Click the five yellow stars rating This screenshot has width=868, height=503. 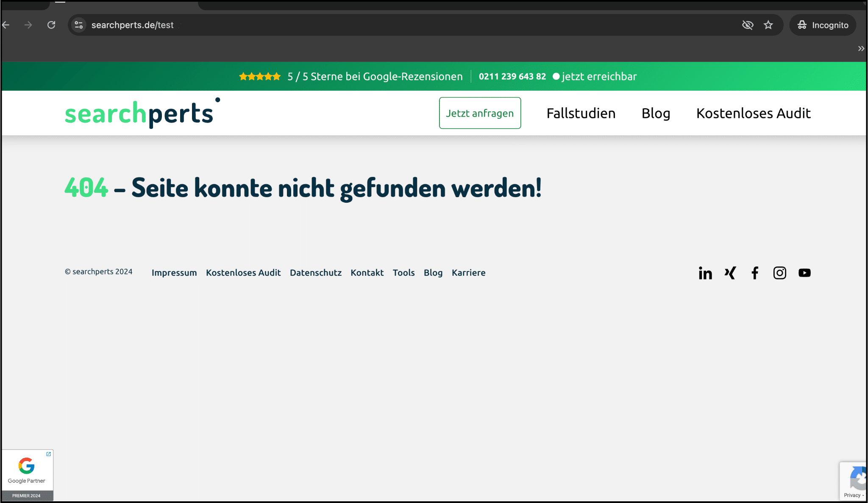tap(260, 76)
